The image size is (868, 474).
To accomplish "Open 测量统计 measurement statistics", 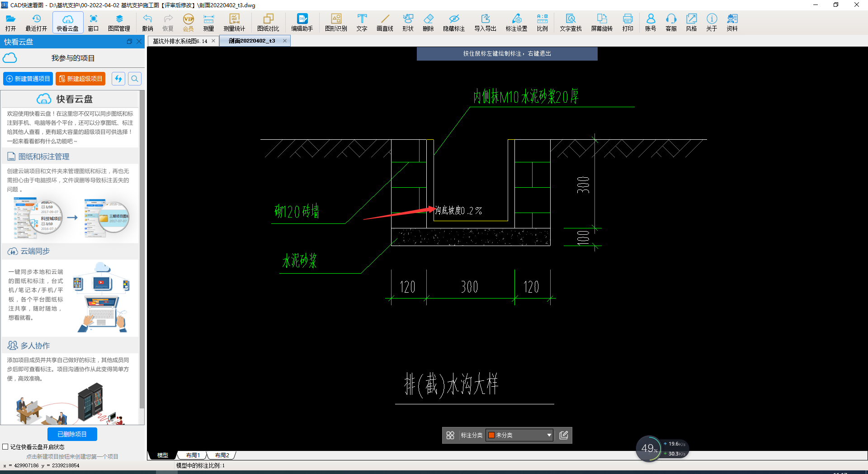I will (x=234, y=22).
